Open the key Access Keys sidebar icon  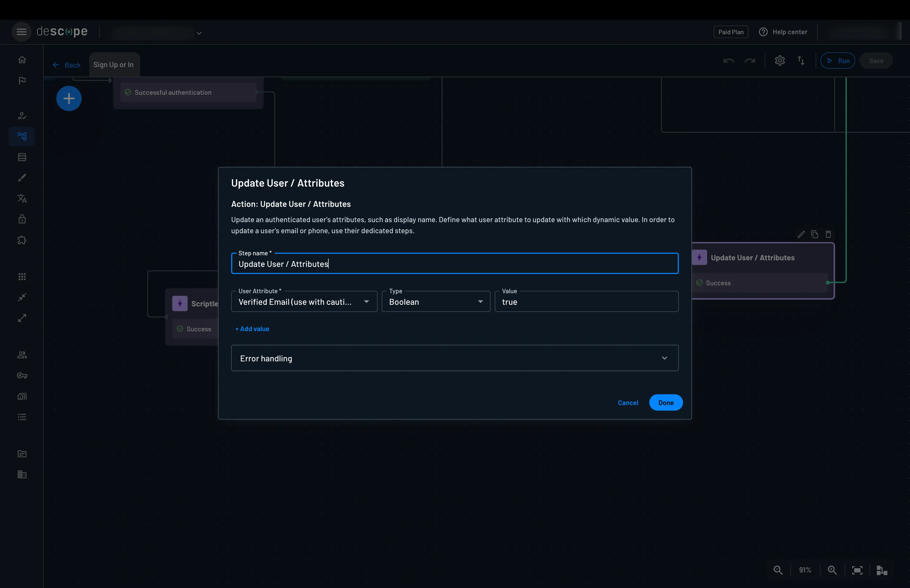pos(22,376)
